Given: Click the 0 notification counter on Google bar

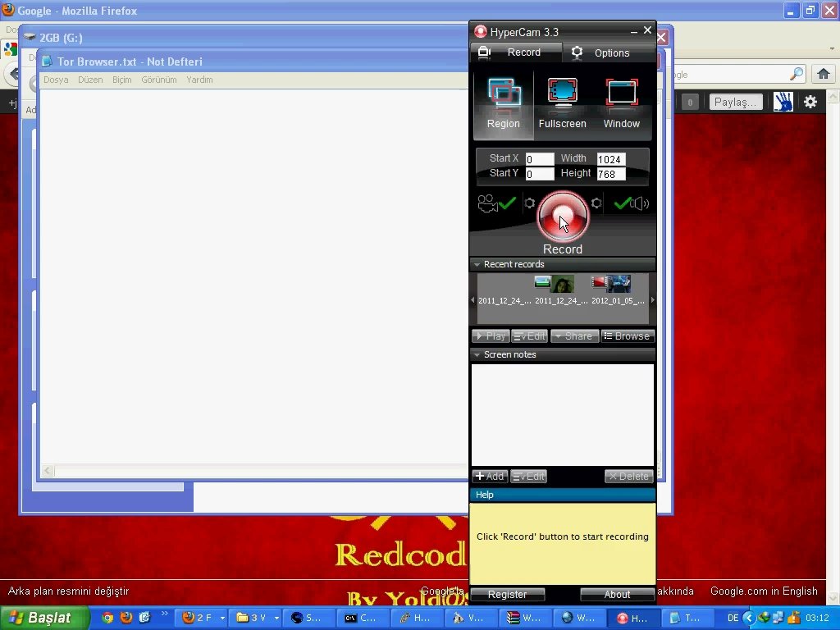Looking at the screenshot, I should point(690,102).
